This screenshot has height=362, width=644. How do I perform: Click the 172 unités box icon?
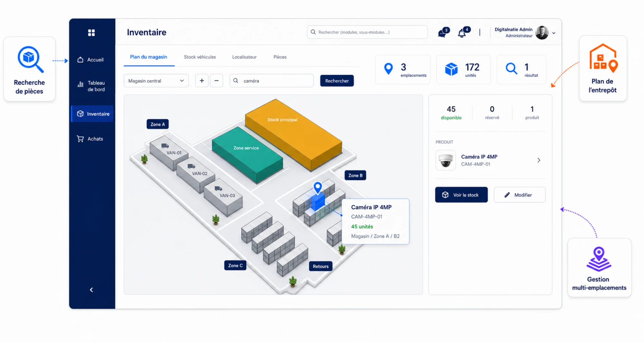[x=451, y=69]
